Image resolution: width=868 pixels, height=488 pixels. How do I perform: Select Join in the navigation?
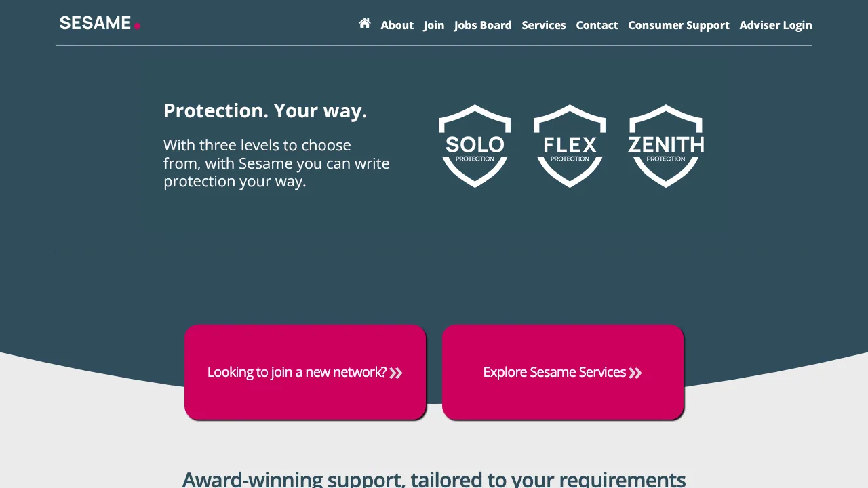coord(433,25)
